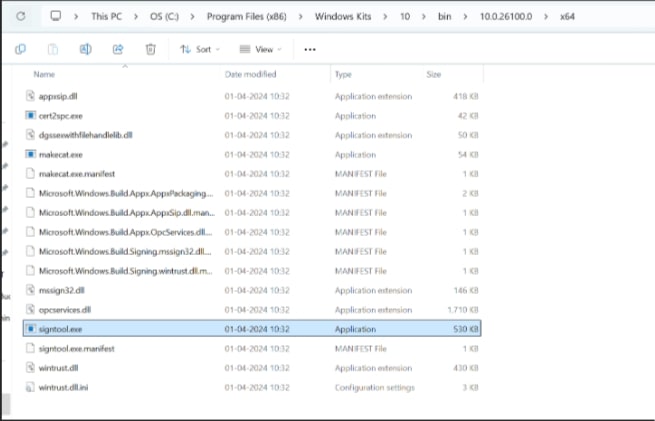Select Microsoft.Windows.Build.Appx.AppxPackaging manifest file
Screen dimensions: 655x421
click(x=126, y=193)
